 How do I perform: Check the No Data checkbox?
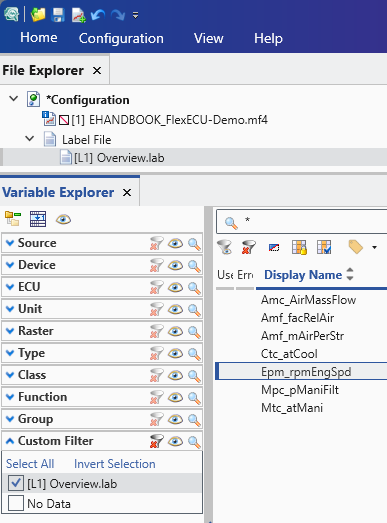[x=16, y=503]
